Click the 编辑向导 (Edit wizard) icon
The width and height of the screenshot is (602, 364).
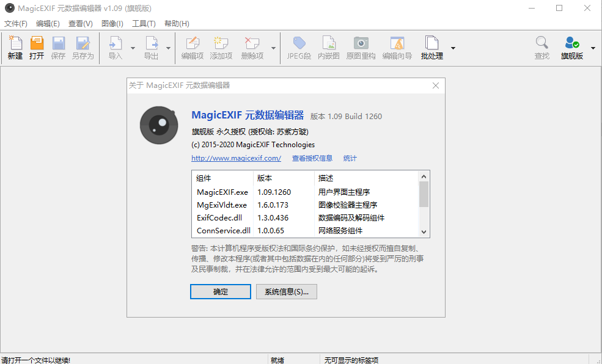click(x=397, y=43)
